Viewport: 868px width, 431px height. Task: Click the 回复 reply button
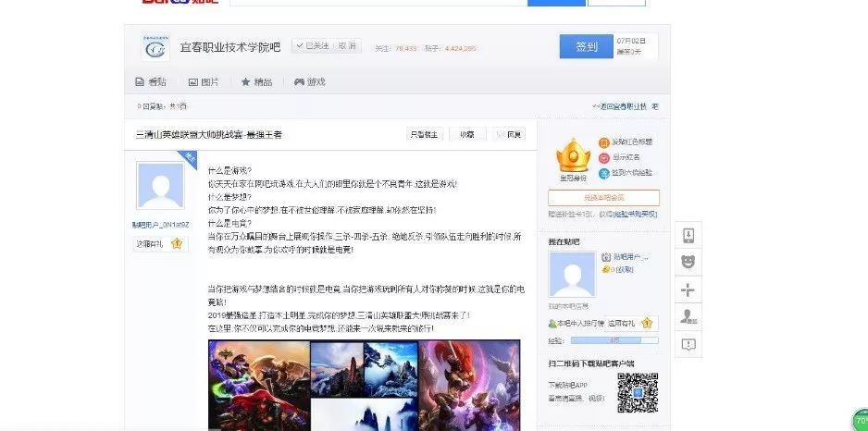pos(509,134)
